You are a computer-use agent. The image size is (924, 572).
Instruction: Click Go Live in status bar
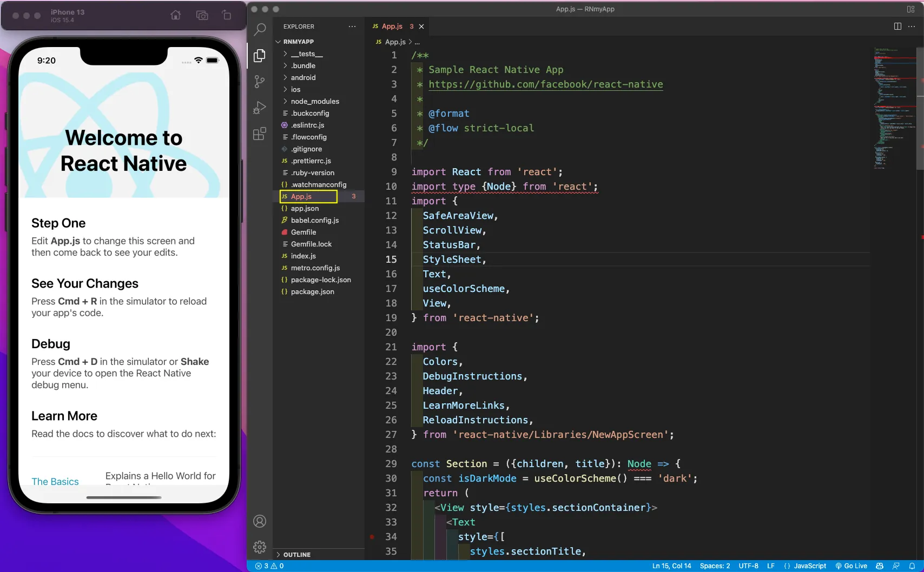click(x=851, y=566)
